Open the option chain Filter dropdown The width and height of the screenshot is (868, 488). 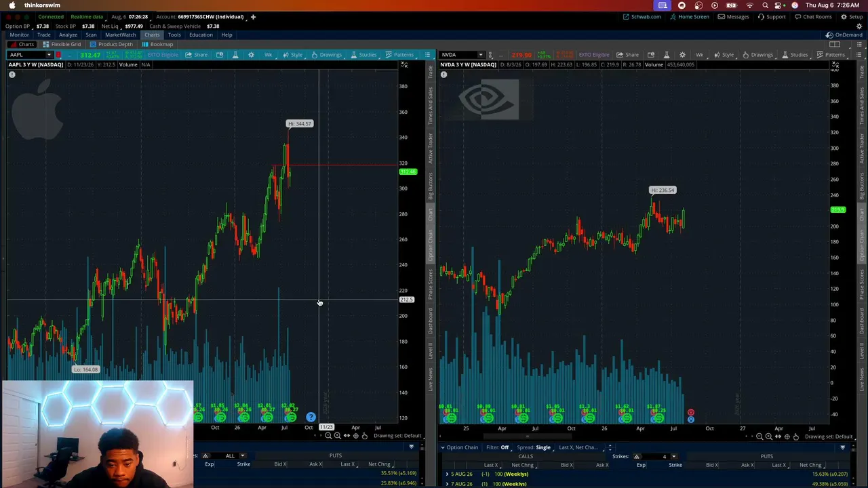(498, 447)
